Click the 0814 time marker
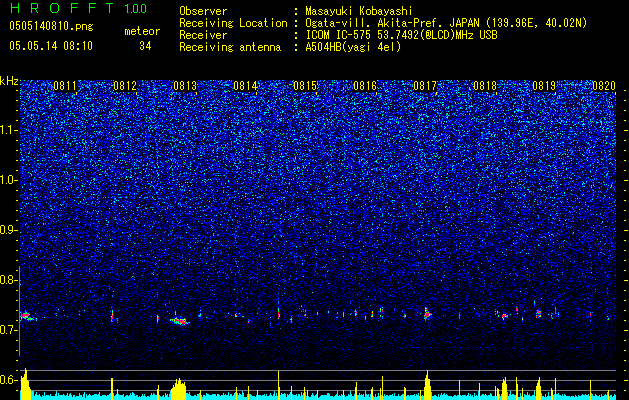 [x=245, y=86]
